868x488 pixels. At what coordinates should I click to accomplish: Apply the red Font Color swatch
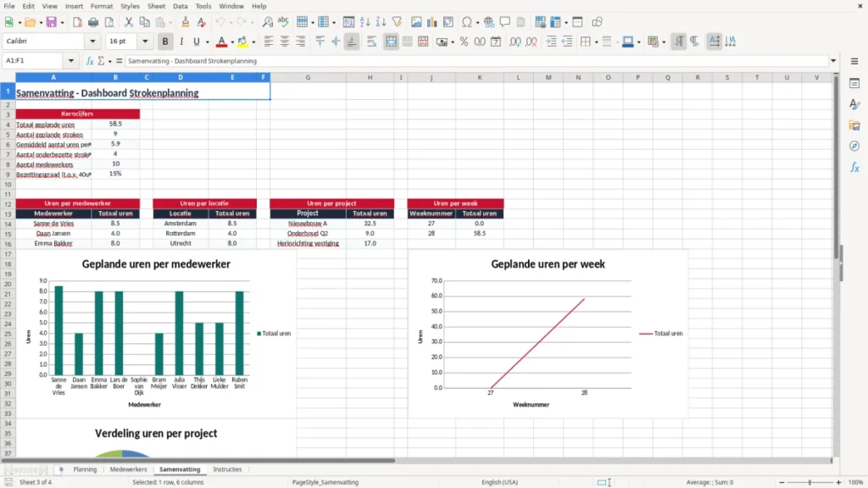221,42
